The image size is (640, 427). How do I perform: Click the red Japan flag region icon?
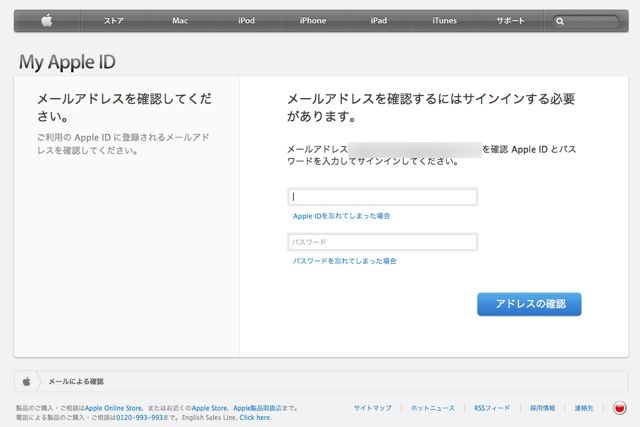click(620, 408)
